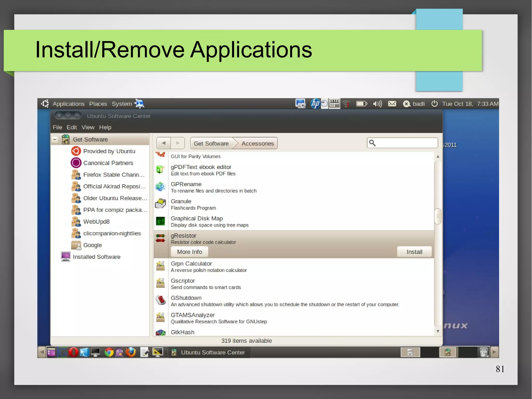Click the GPRename app icon
The image size is (532, 399).
click(x=160, y=187)
